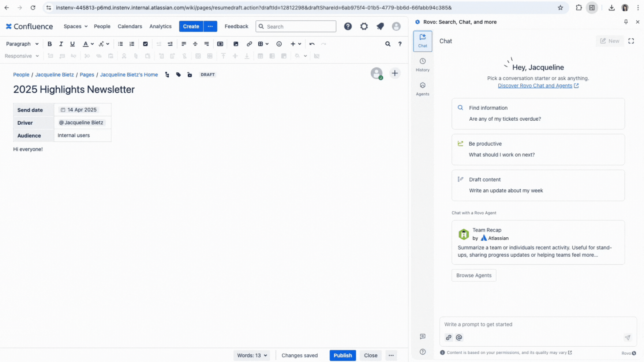View page labels via the tag icon
644x362 pixels.
pos(178,75)
